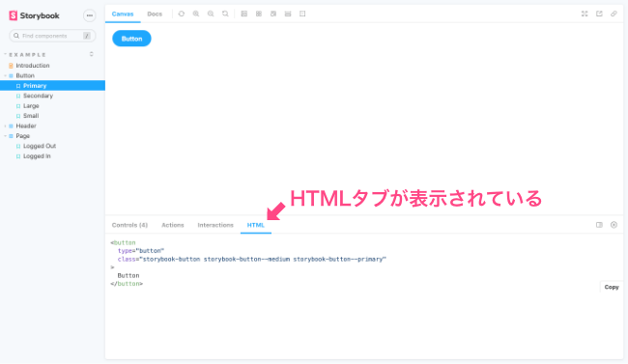The width and height of the screenshot is (628, 364).
Task: Select the Large story
Action: coord(31,105)
